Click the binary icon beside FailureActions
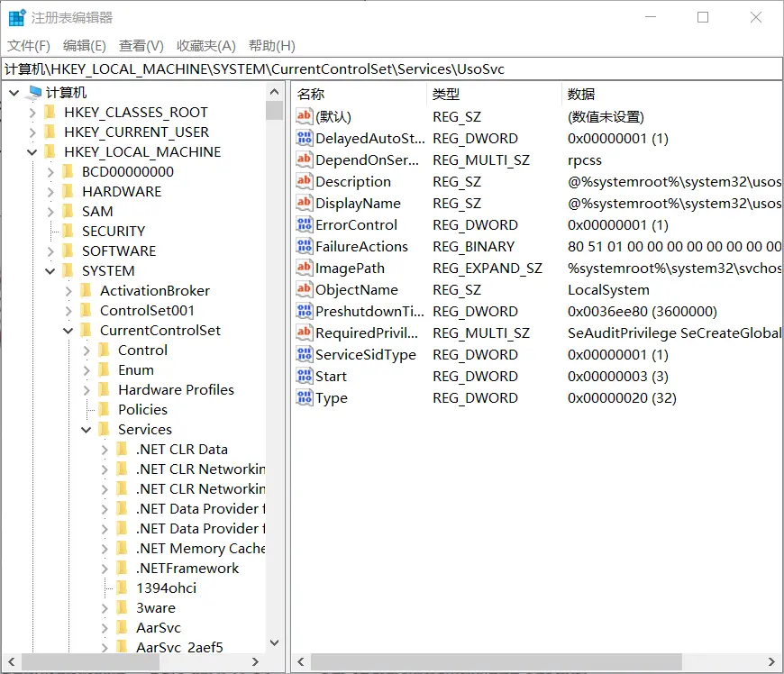 [304, 246]
